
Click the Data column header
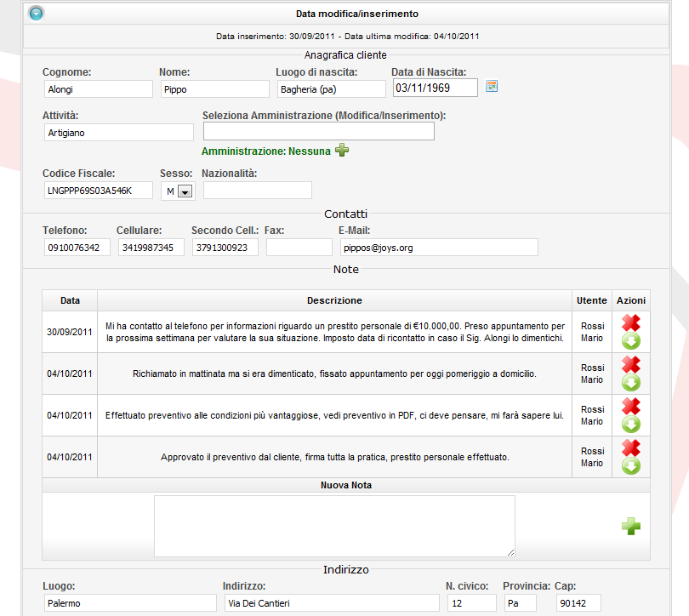tap(70, 300)
